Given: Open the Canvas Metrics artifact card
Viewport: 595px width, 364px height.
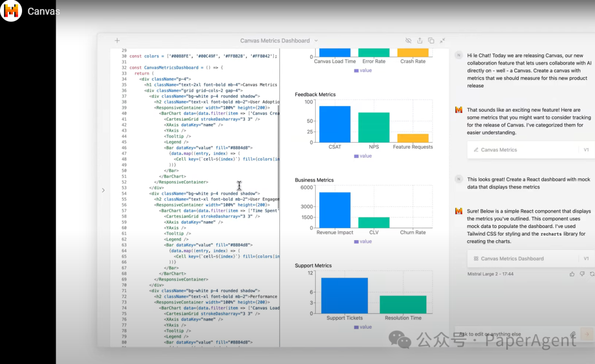Looking at the screenshot, I should coord(531,150).
